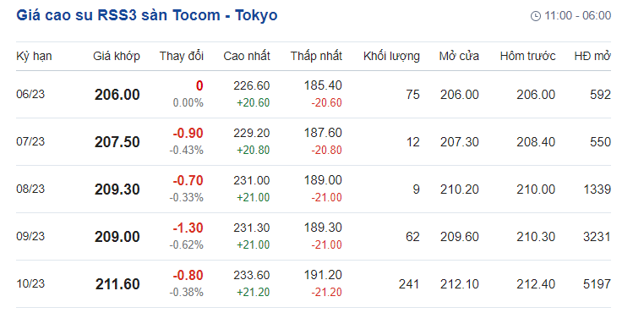Select the HĐ mở column header
Screen dimensions: 644x324
(592, 56)
